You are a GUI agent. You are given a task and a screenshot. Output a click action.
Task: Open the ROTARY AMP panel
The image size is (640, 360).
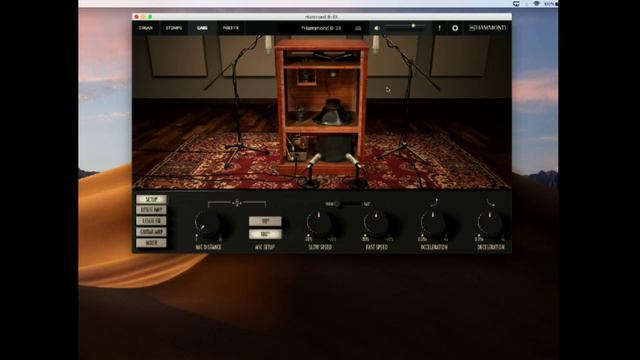(x=151, y=210)
